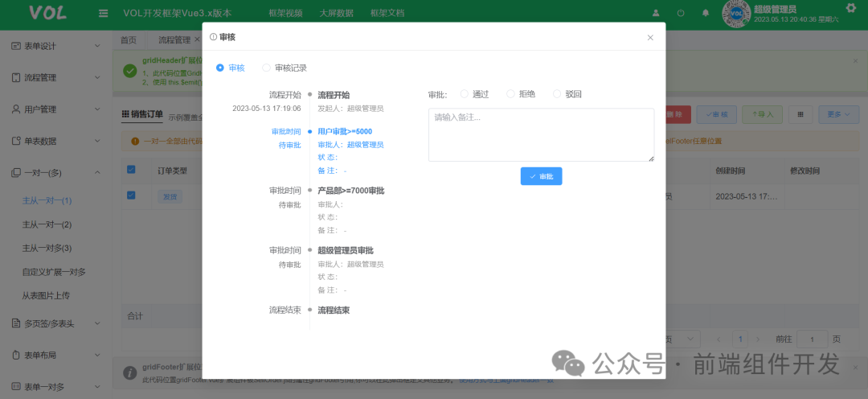Click the 表单一对多 sidebar icon

point(16,386)
